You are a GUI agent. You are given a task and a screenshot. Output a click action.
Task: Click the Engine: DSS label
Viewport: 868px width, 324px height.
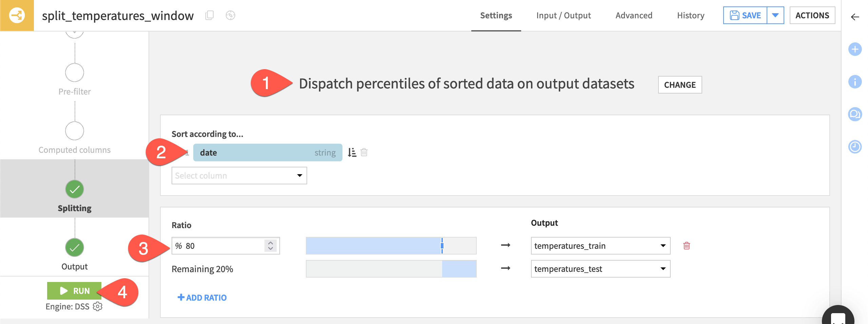tap(67, 306)
